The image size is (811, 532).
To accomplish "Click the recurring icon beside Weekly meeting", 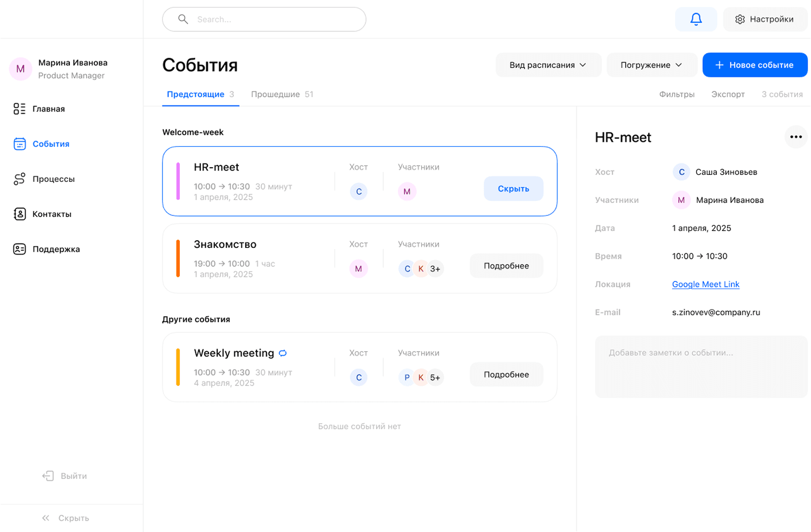I will 283,353.
